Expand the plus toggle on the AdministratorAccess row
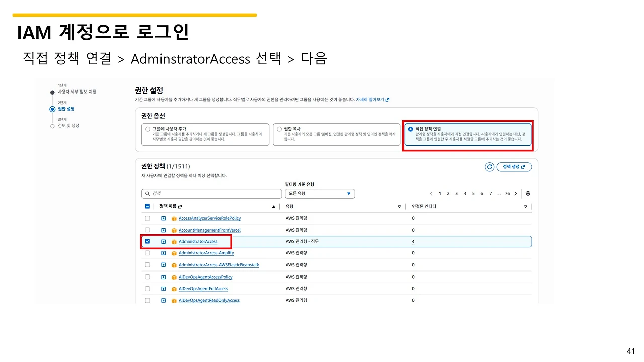The width and height of the screenshot is (644, 362). (x=163, y=242)
